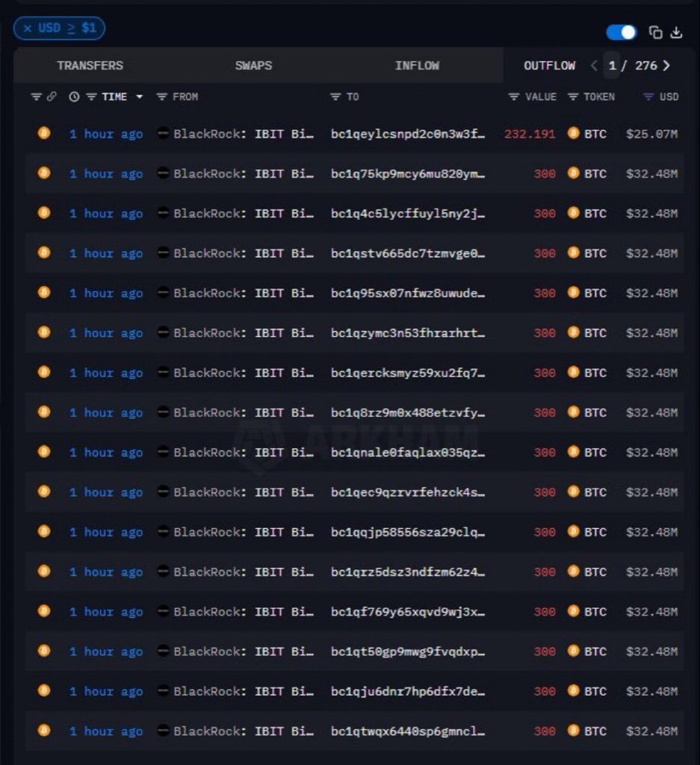Edit the current page number field
This screenshot has width=700, height=765.
point(612,66)
